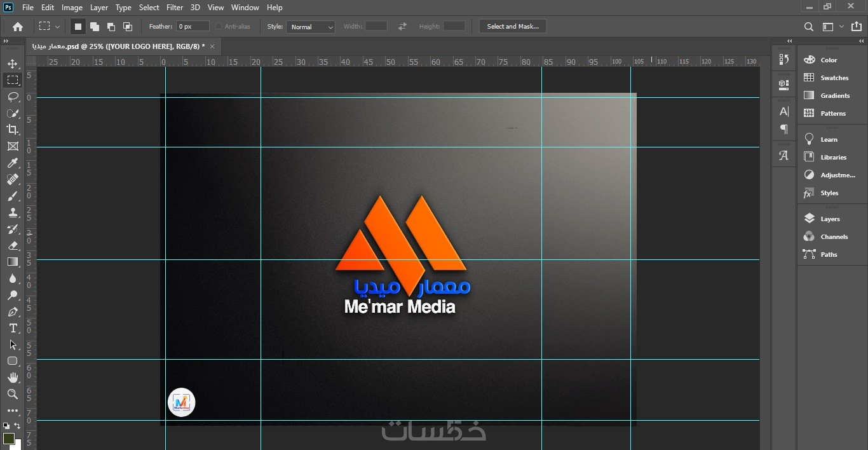Select the Gradient tool
868x450 pixels.
point(13,262)
